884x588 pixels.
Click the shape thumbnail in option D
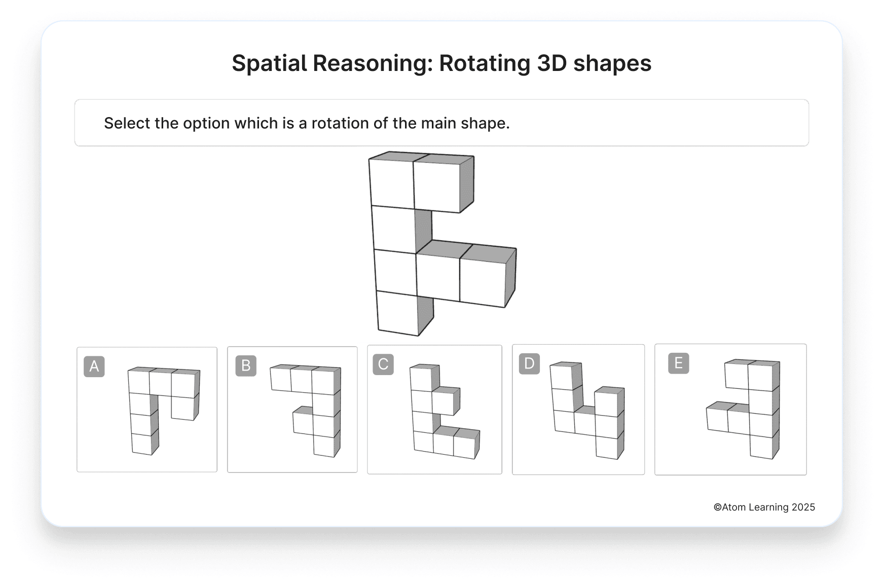point(588,411)
